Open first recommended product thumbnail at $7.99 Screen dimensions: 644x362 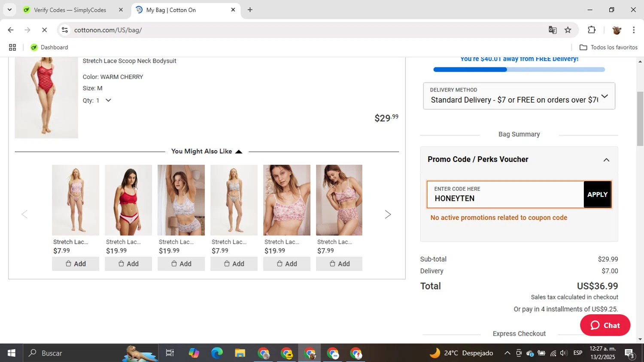pyautogui.click(x=76, y=200)
